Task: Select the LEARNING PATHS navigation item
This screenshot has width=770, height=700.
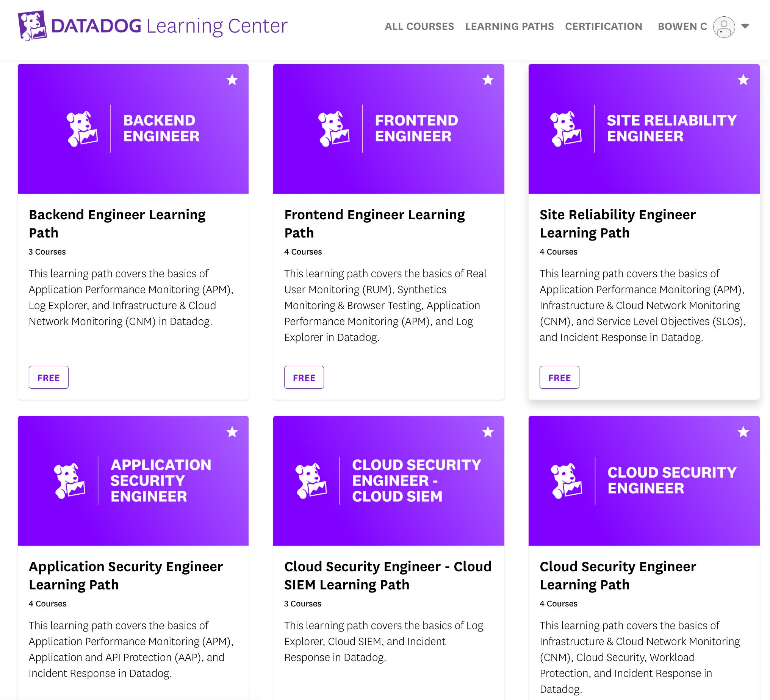Action: coord(510,27)
